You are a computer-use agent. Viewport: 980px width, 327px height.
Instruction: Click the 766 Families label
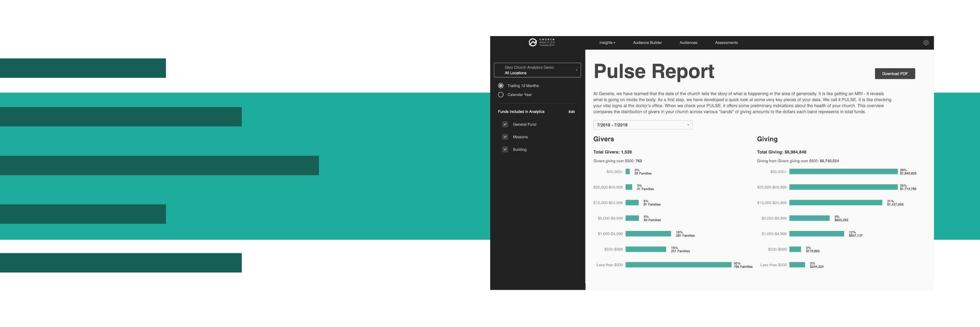tap(743, 267)
